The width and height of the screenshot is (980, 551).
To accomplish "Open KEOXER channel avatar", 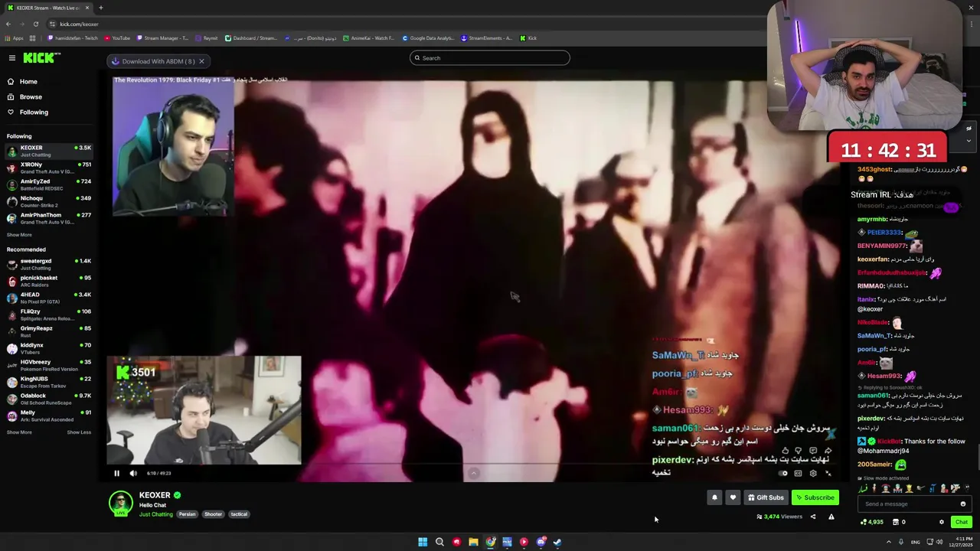I will pos(120,503).
